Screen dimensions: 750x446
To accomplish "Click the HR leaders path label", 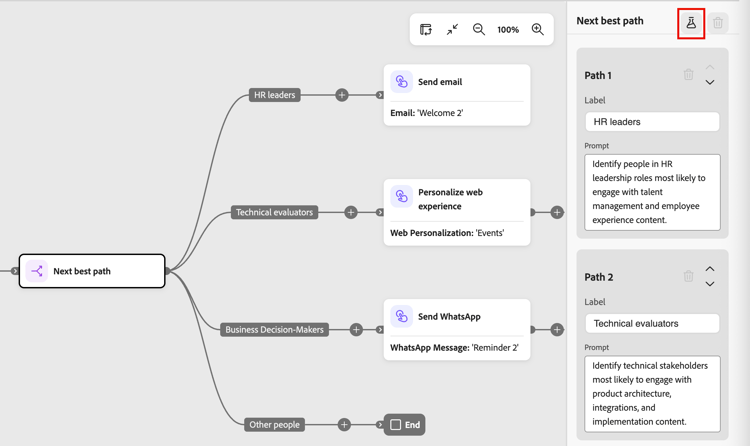I will click(275, 95).
